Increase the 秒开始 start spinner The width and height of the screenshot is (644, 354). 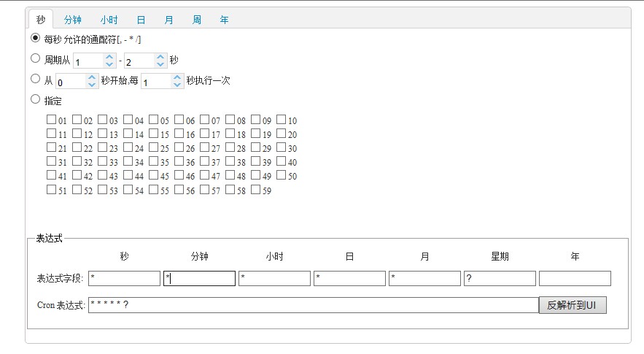[92, 77]
